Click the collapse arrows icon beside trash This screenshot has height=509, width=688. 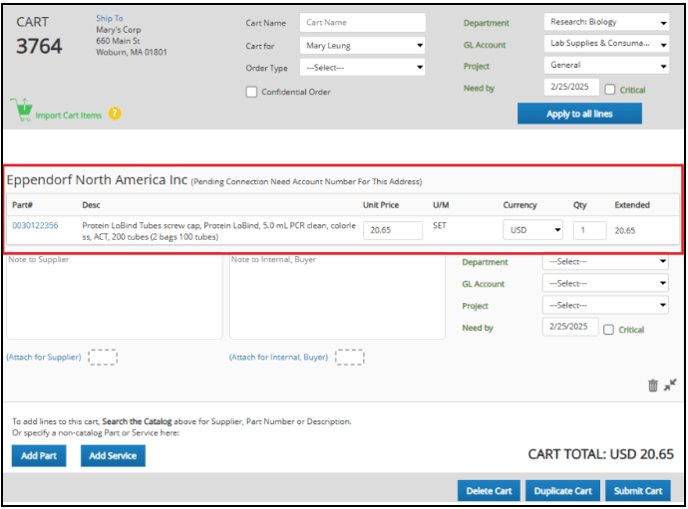[x=670, y=385]
